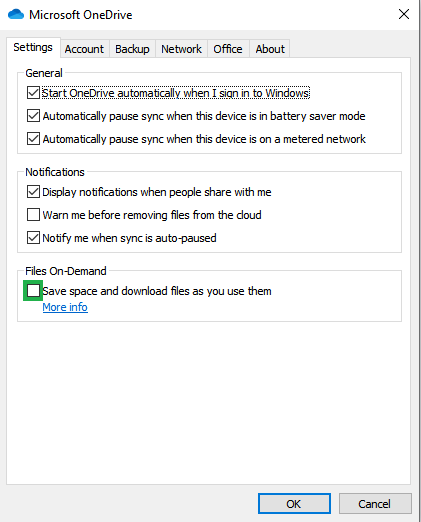
Task: Confirm settings with the OK button
Action: click(294, 504)
